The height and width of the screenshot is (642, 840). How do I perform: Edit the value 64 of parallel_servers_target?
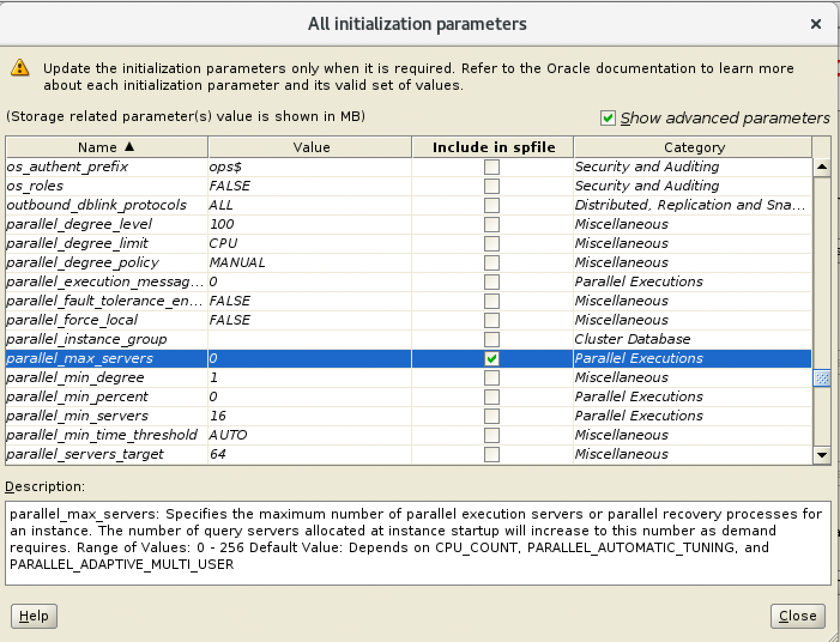coord(310,455)
